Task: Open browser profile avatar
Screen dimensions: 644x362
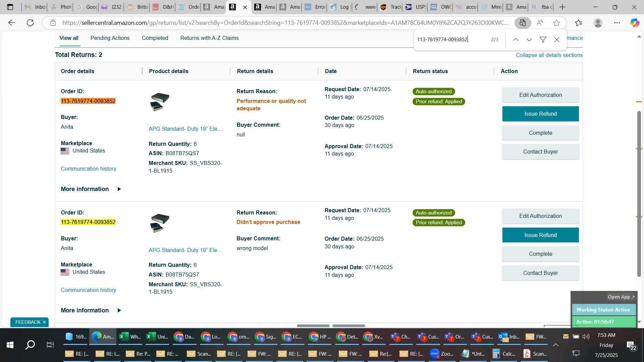Action: click(598, 23)
